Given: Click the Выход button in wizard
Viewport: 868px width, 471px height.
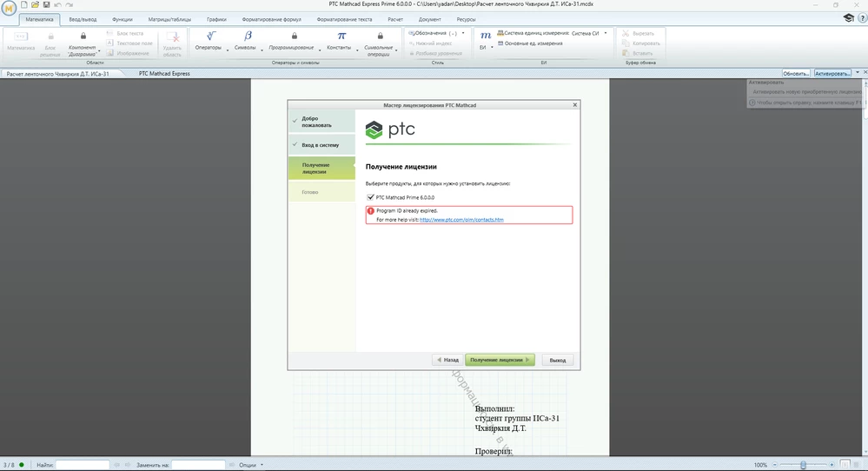Looking at the screenshot, I should click(x=558, y=360).
